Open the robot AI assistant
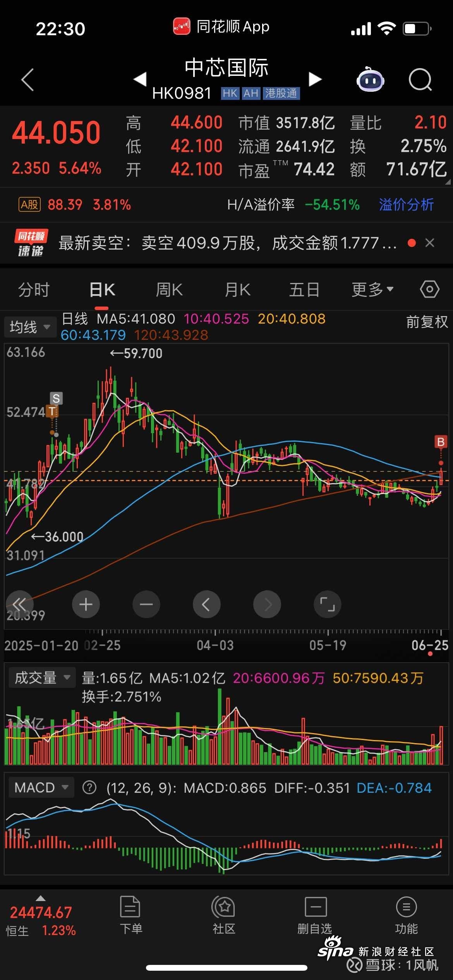 point(371,79)
